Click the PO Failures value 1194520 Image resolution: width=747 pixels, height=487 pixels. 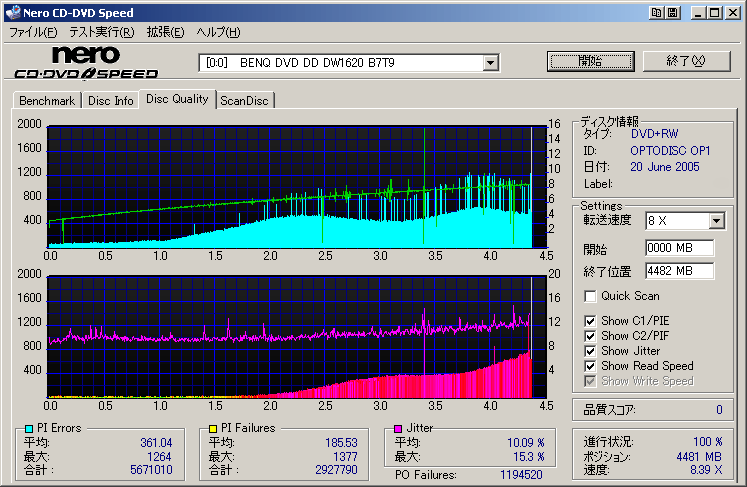[521, 475]
